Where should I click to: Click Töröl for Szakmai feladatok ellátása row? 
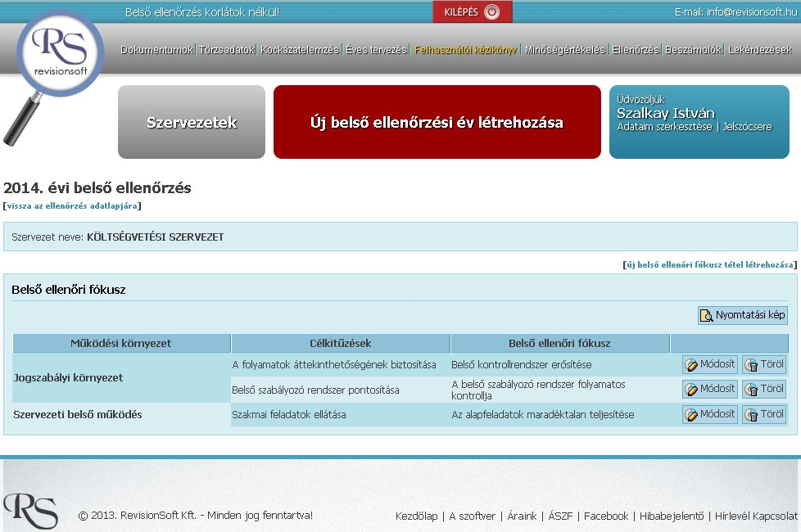pos(764,414)
